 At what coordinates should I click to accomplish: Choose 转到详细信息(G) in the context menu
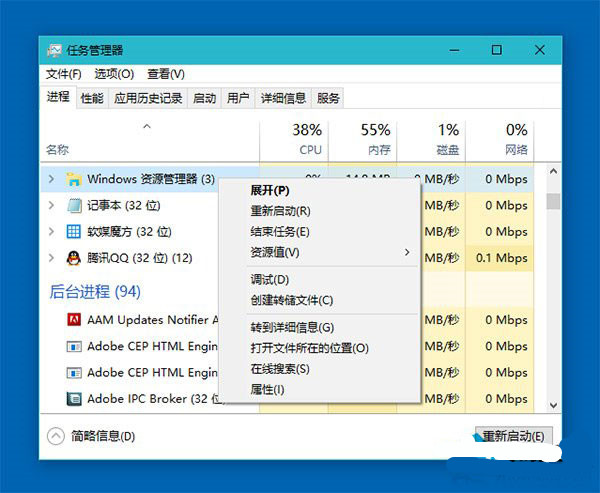320,328
